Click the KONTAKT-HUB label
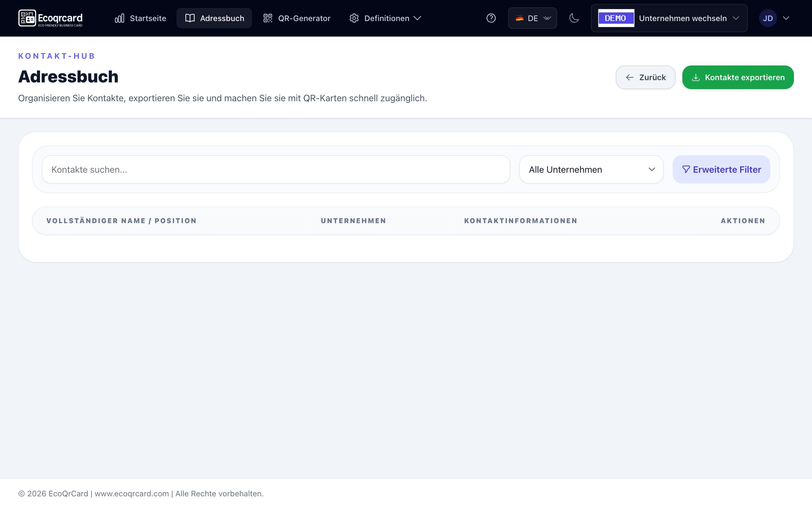The height and width of the screenshot is (508, 812). pyautogui.click(x=57, y=56)
